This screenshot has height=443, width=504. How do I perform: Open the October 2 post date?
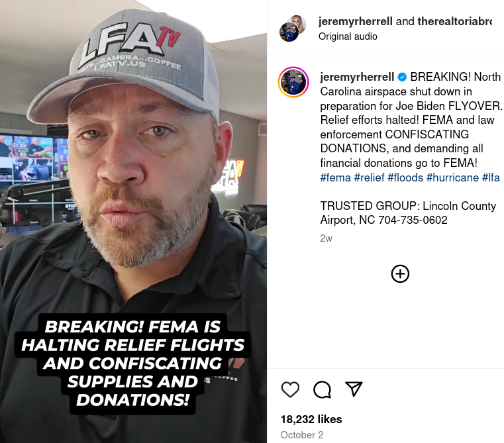click(302, 435)
